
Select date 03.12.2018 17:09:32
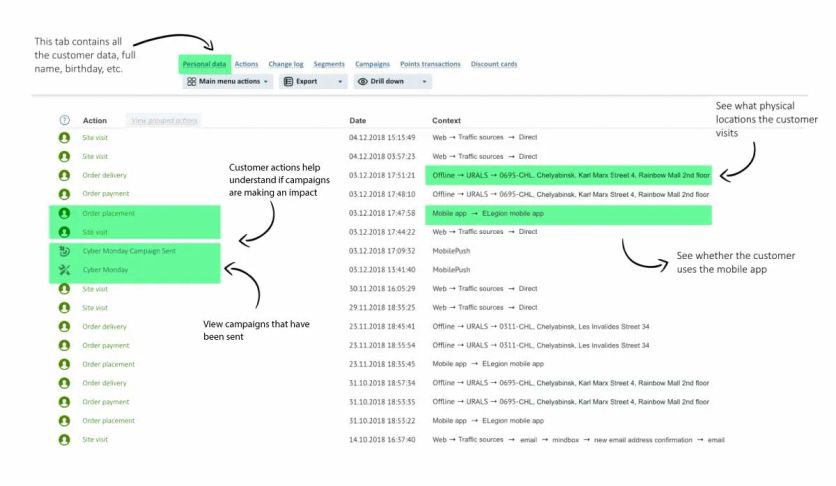[x=382, y=251]
